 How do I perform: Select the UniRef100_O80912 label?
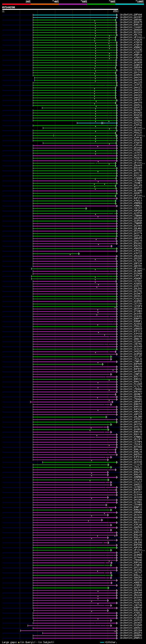(x=131, y=296)
